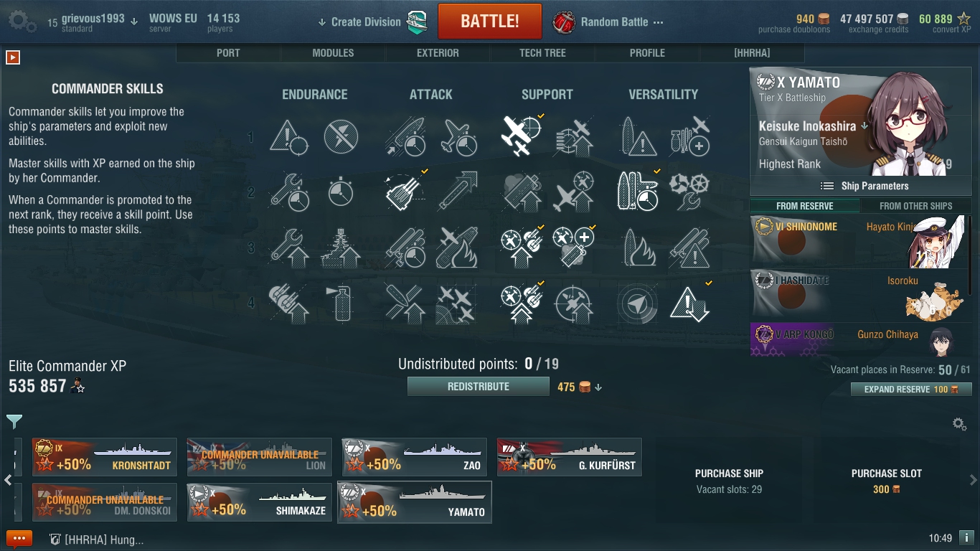This screenshot has height=551, width=980.
Task: Toggle the mastered Expert Marksman skill in the Attack column
Action: pos(404,192)
